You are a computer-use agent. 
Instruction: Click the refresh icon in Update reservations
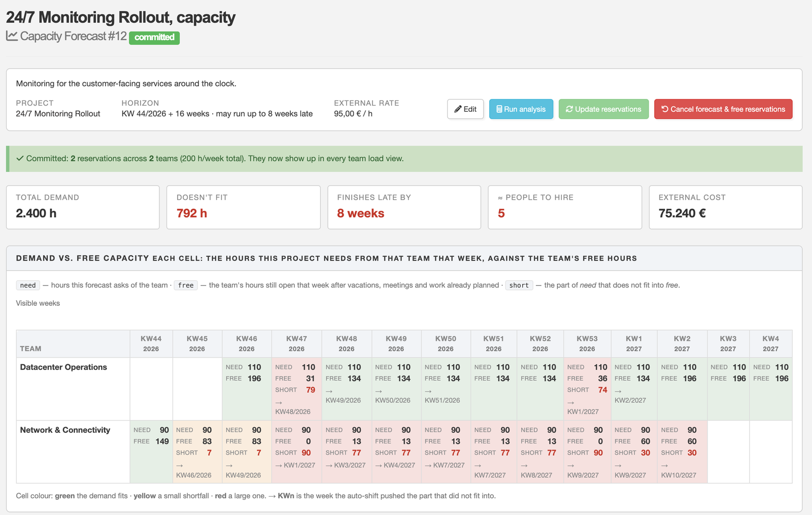pos(569,109)
